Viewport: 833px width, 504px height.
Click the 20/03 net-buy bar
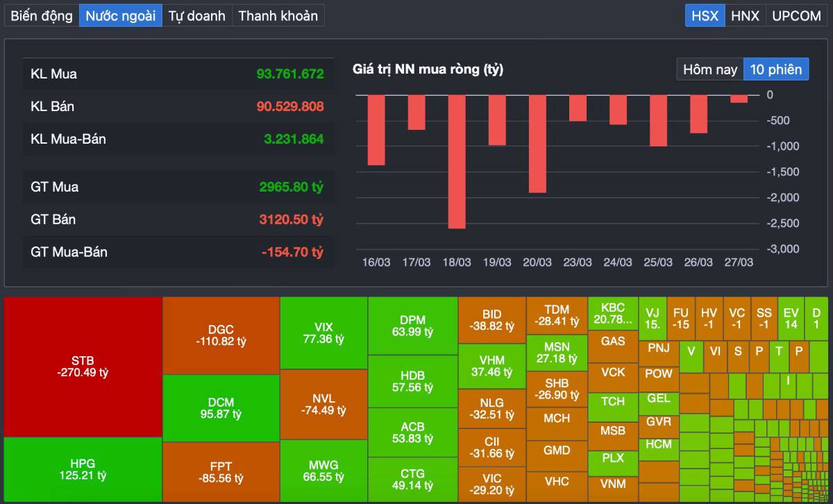click(x=537, y=143)
